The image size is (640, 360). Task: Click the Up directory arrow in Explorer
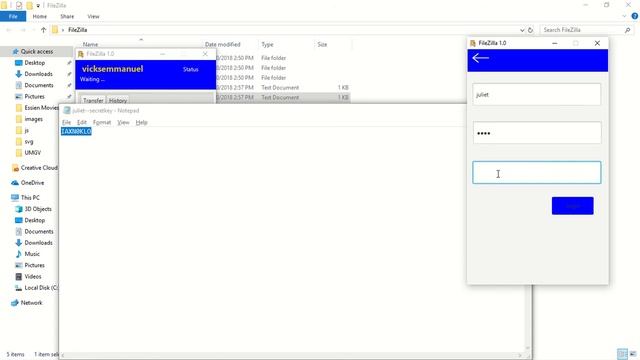tap(43, 30)
